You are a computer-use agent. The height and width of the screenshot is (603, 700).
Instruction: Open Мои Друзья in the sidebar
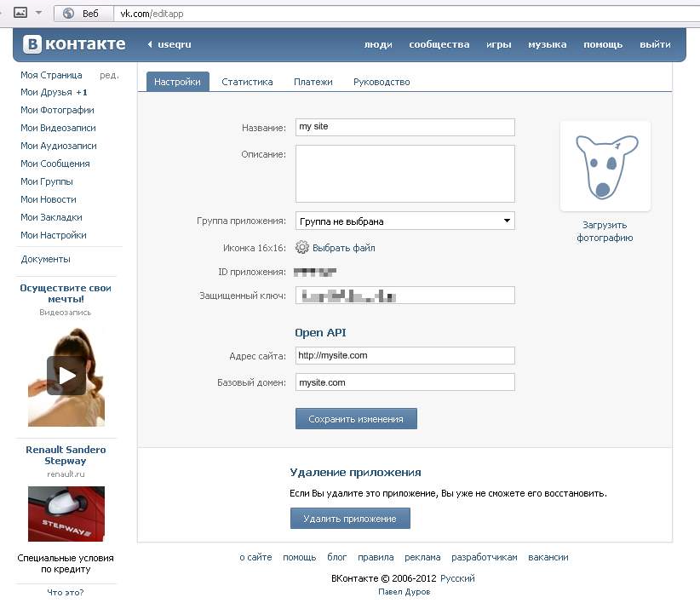(54, 92)
